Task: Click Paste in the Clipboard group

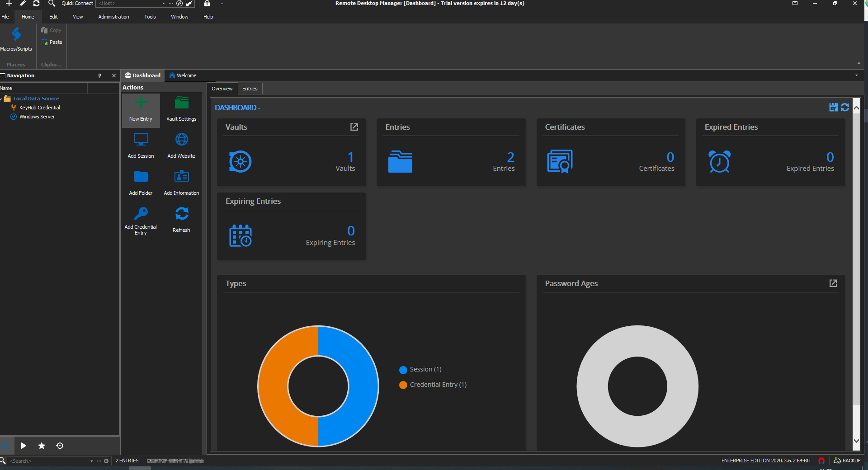Action: click(52, 42)
